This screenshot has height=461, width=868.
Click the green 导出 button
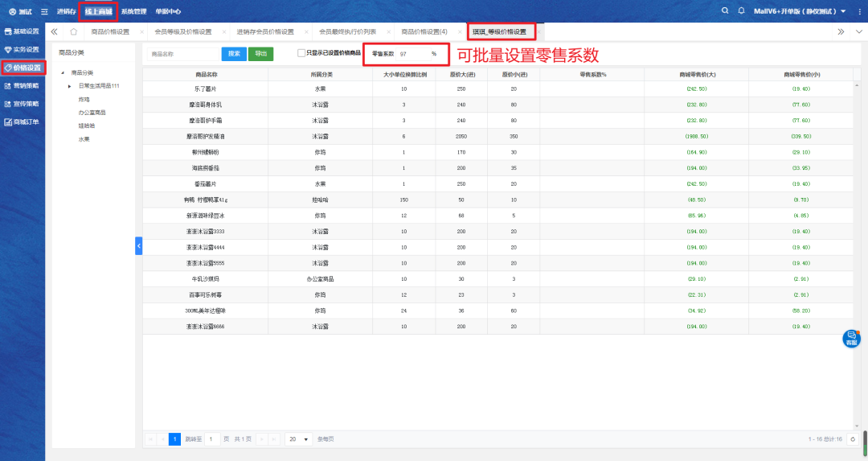260,54
